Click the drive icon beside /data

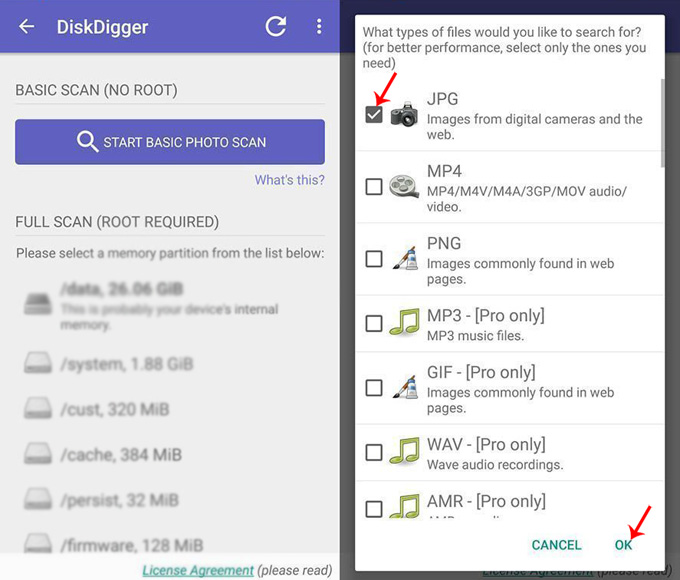tap(38, 304)
